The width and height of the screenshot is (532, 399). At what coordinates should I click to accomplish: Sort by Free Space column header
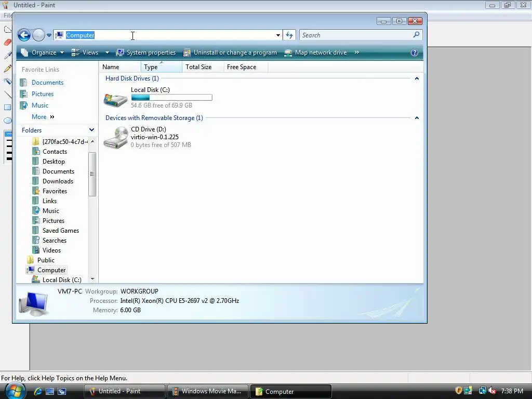click(246, 67)
